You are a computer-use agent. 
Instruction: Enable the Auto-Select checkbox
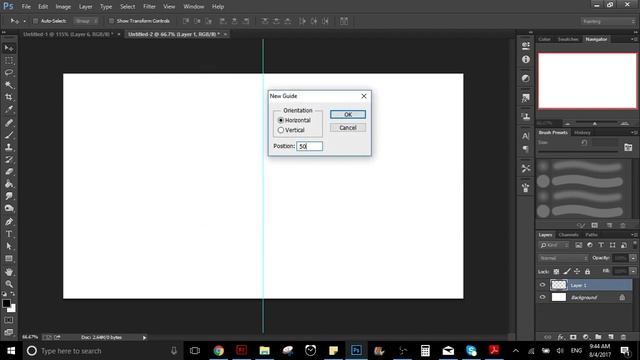[x=36, y=21]
